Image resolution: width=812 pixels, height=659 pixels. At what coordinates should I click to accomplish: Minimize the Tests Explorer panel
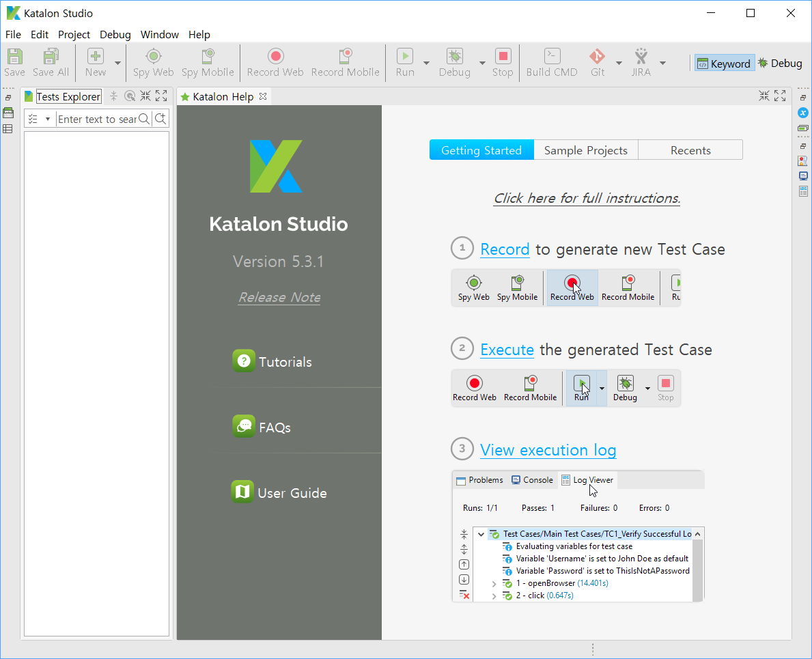point(145,96)
